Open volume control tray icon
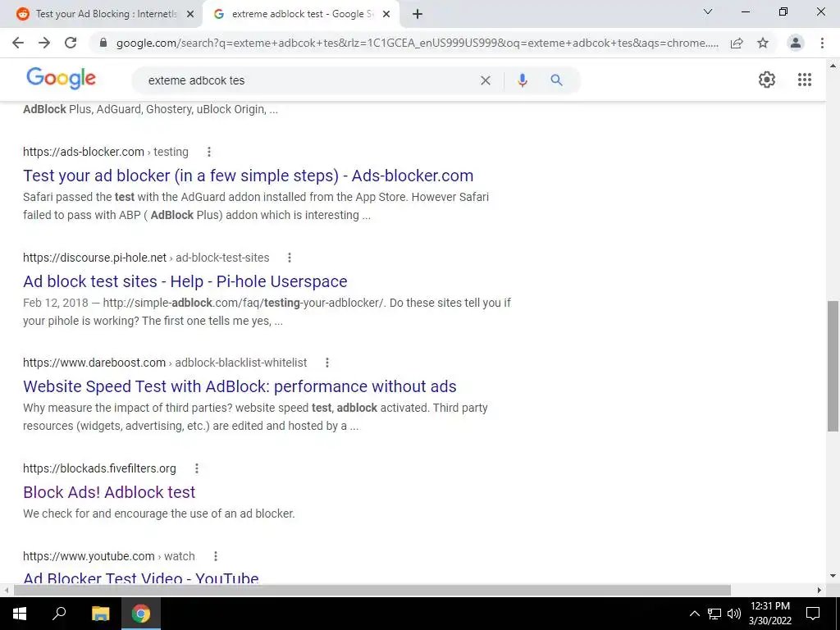 click(x=734, y=614)
